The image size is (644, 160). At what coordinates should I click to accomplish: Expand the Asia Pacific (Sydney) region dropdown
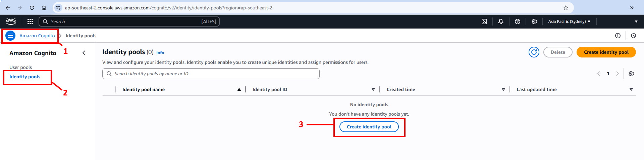click(569, 22)
